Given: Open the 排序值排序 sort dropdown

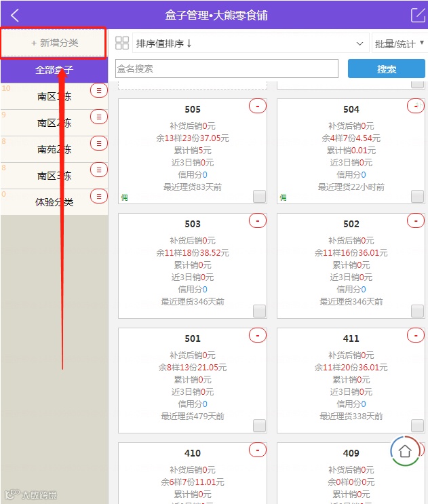Looking at the screenshot, I should click(250, 43).
